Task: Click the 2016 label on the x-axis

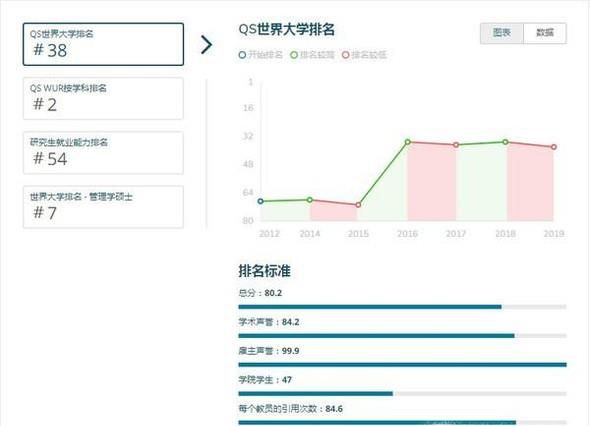Action: [408, 234]
